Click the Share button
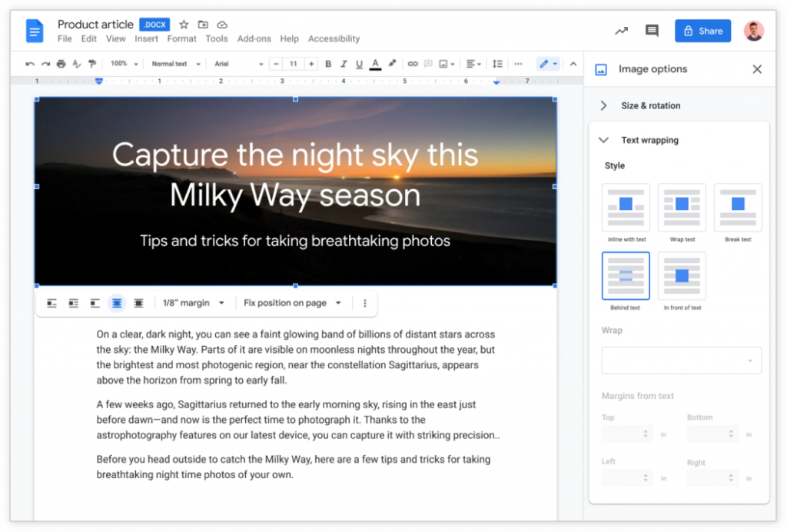This screenshot has width=787, height=532. (x=702, y=31)
